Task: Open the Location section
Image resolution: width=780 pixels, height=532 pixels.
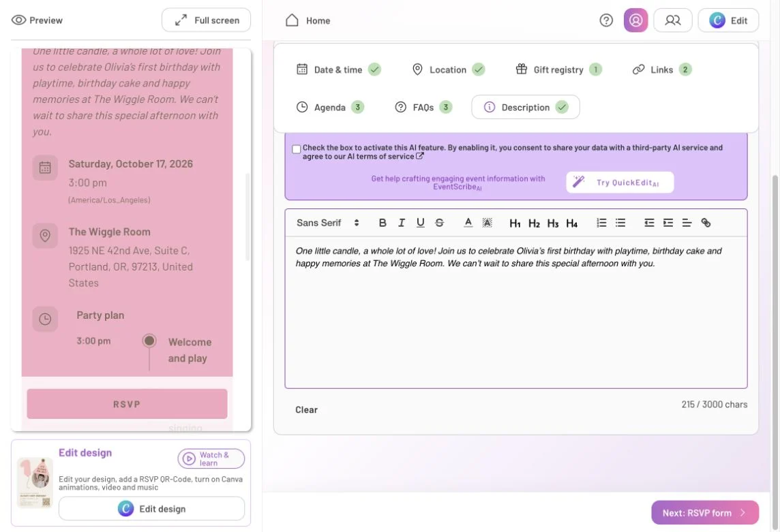Action: point(448,69)
